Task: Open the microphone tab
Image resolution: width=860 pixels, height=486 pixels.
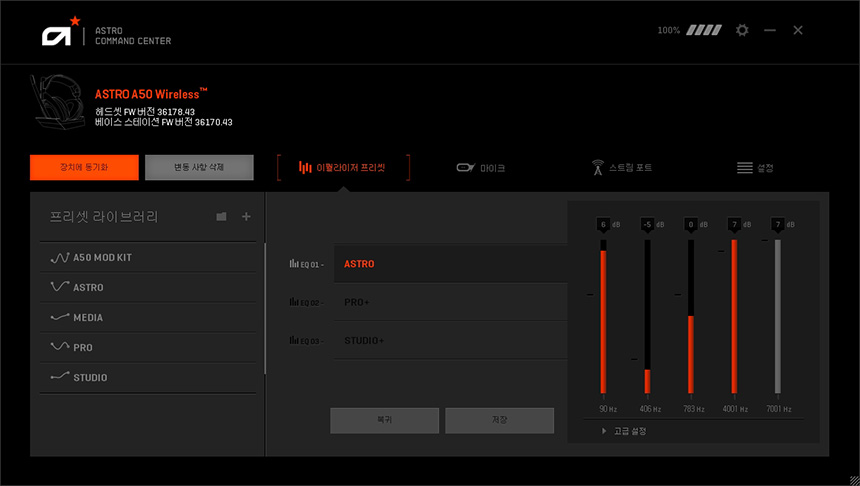Action: 480,168
